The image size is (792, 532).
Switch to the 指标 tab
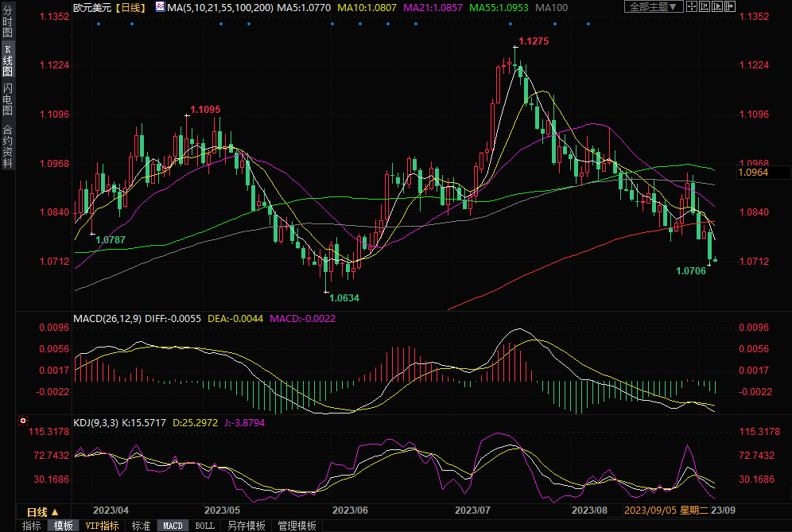pos(32,526)
